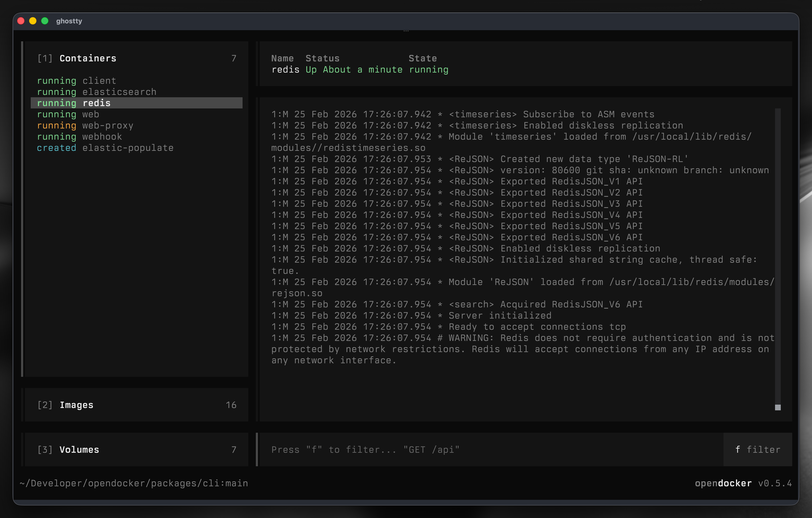Open the [2] Images panel
The height and width of the screenshot is (518, 812).
point(136,405)
